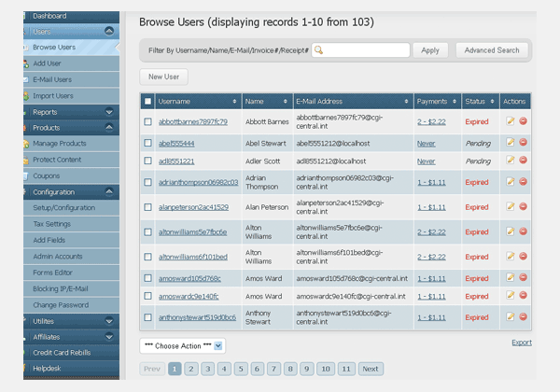Sort by Payments column arrows
Screen dimensions: 560x392
(x=455, y=102)
